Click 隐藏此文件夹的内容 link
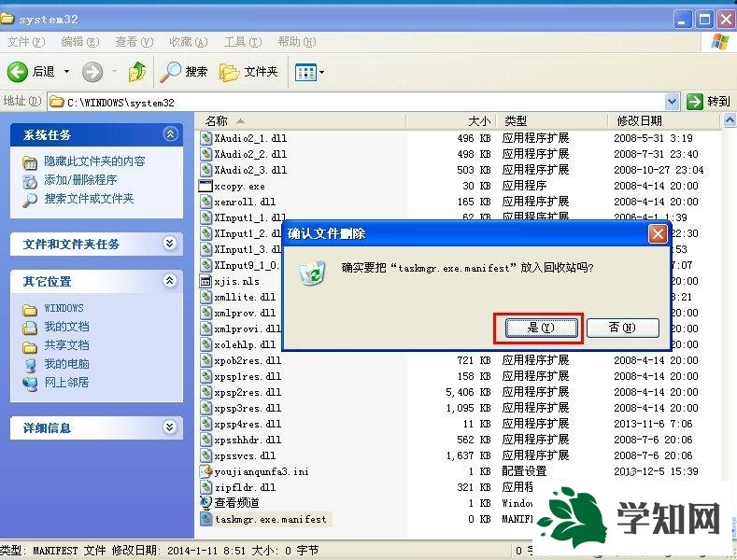Image resolution: width=737 pixels, height=560 pixels. point(94,161)
